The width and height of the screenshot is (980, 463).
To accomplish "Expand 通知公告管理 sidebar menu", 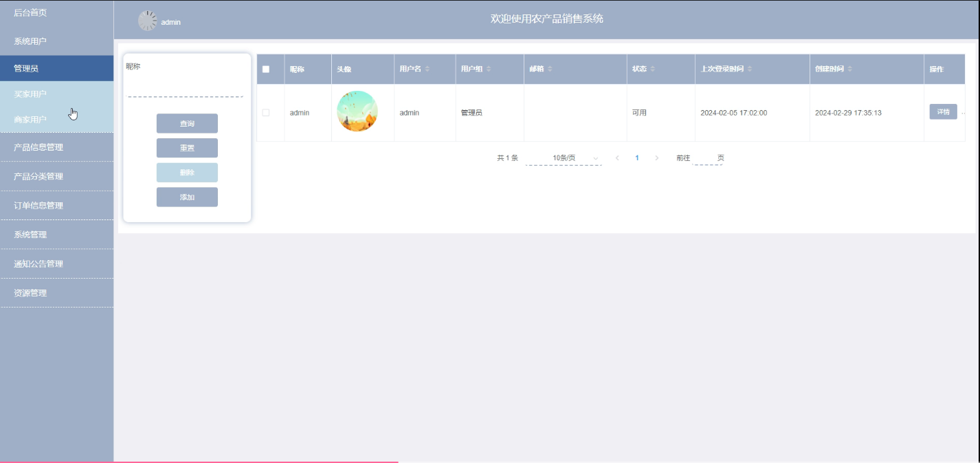I will 56,263.
